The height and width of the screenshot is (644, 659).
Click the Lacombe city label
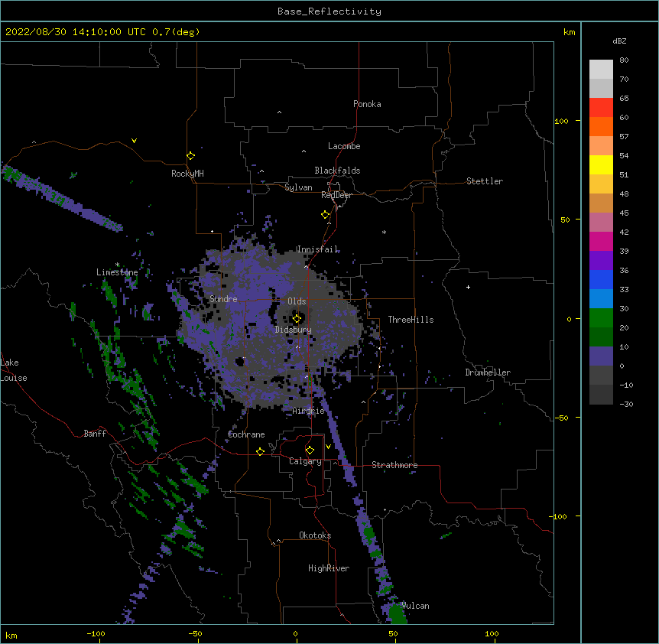[x=344, y=146]
